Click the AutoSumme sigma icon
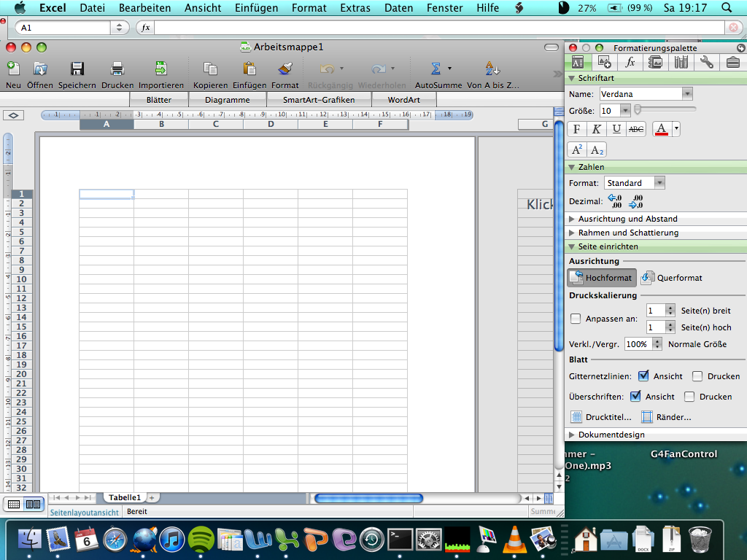 (x=436, y=69)
